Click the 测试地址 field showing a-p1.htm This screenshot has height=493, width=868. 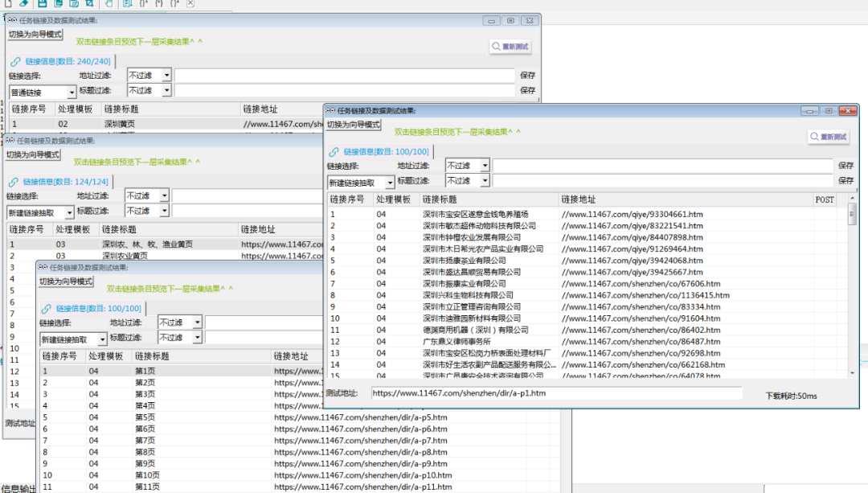click(x=556, y=393)
